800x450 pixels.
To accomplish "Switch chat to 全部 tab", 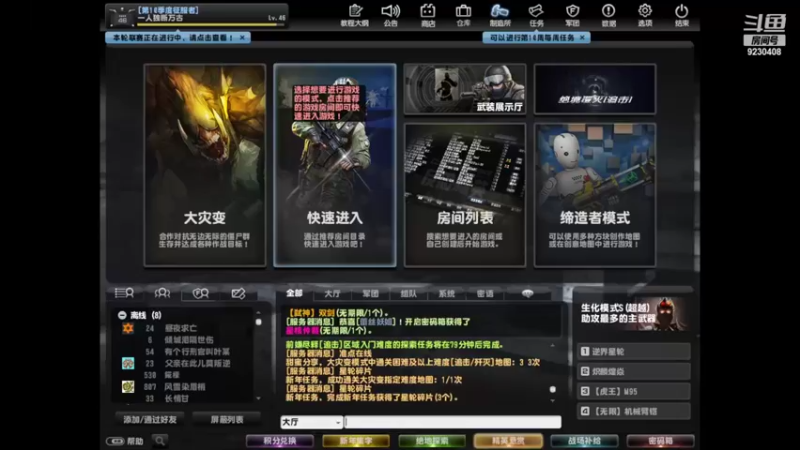I will (294, 293).
